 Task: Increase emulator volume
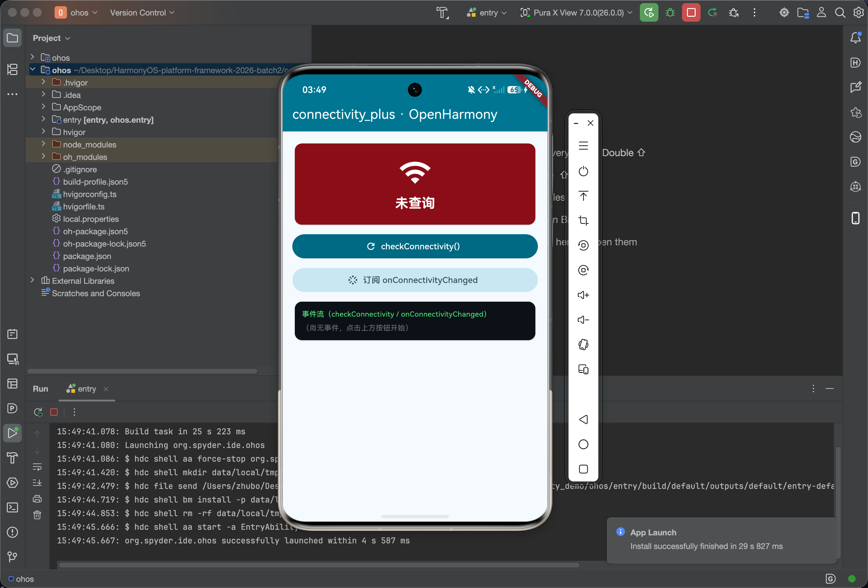tap(583, 295)
